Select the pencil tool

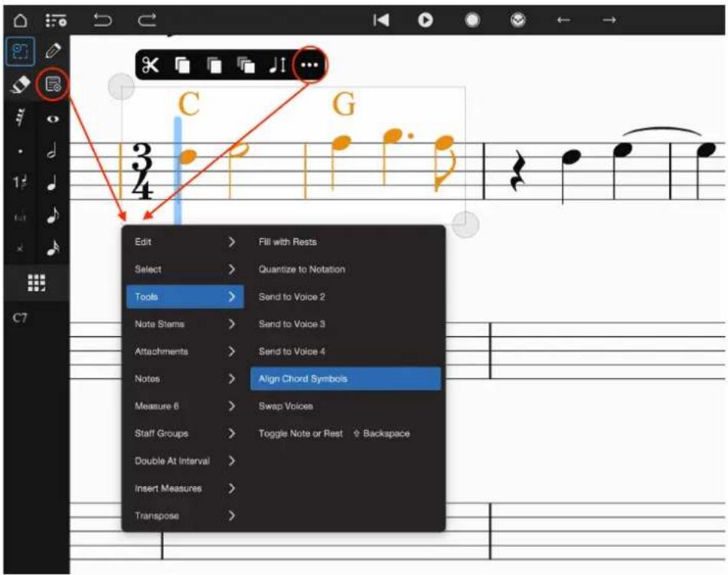pyautogui.click(x=53, y=51)
